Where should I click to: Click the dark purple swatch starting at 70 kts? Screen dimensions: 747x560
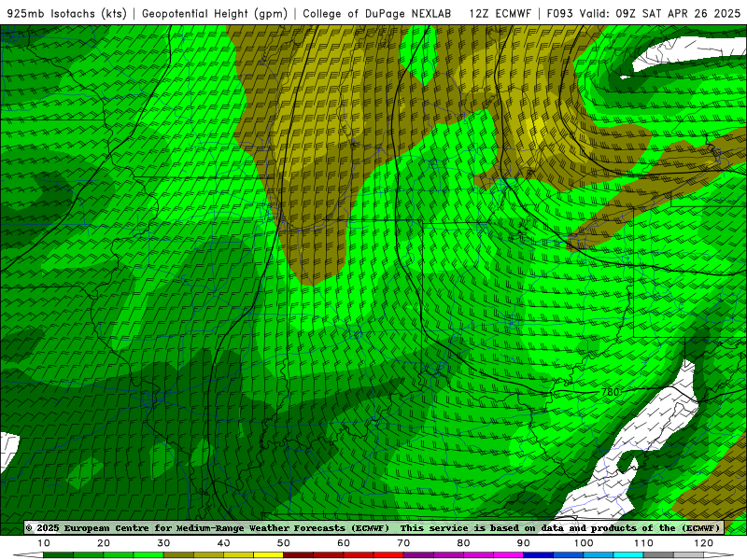click(418, 555)
